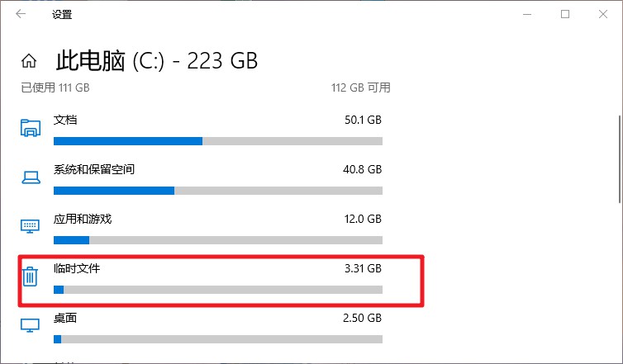Viewport: 623px width, 364px height.
Task: Click the 应用和游戏 usage bar
Action: [218, 240]
